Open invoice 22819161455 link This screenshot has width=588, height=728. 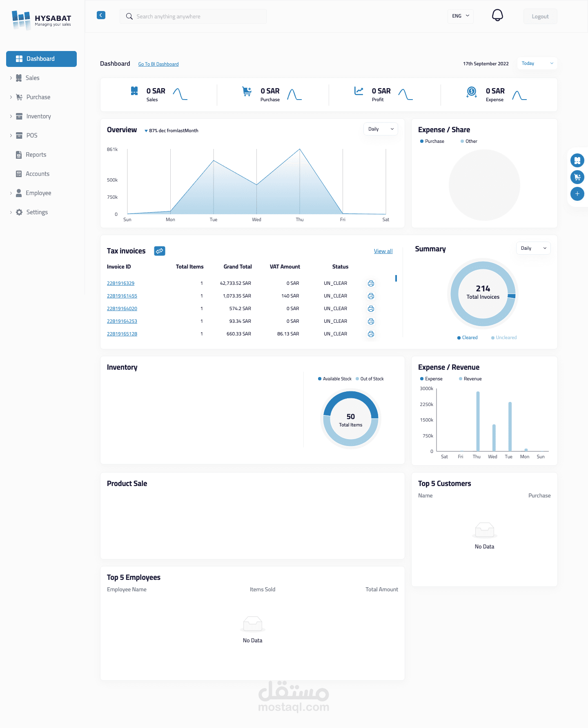122,296
